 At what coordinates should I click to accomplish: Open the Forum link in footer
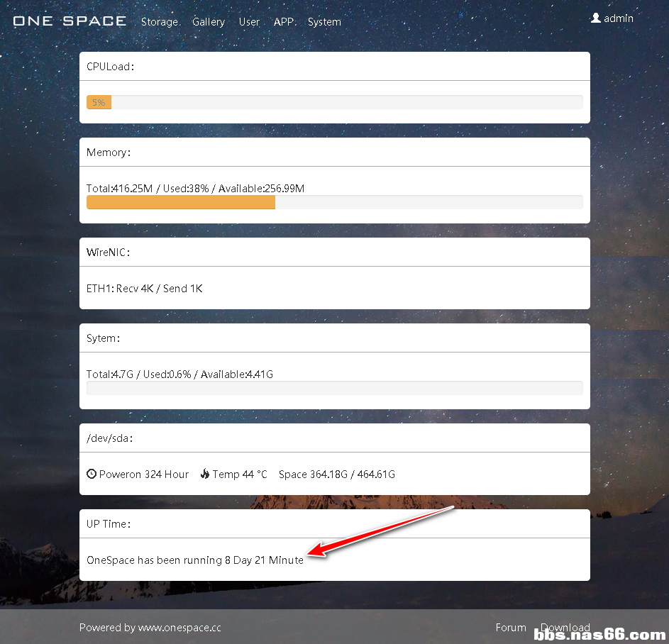[511, 628]
